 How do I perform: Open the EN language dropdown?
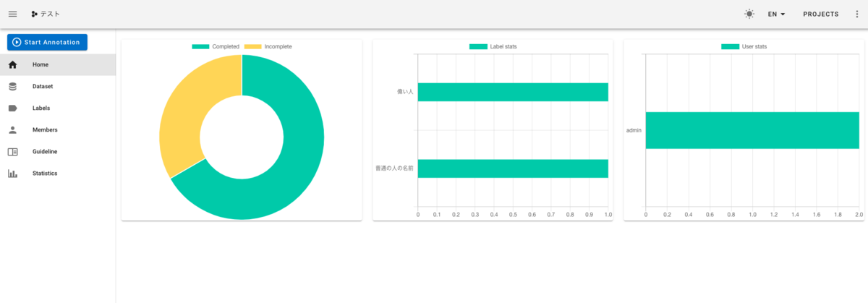click(x=777, y=14)
